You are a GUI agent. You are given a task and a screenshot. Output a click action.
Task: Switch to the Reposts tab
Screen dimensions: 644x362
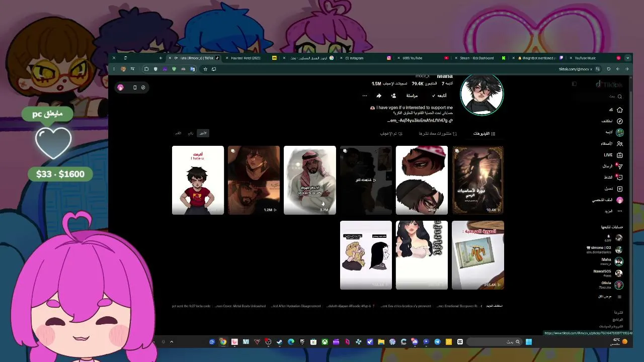click(x=438, y=134)
